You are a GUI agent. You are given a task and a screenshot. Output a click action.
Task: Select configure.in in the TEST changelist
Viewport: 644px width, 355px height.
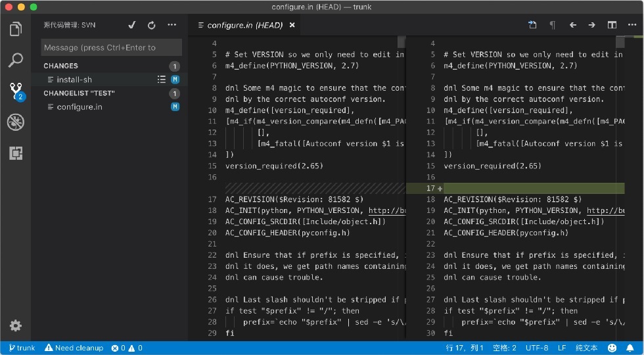click(80, 106)
